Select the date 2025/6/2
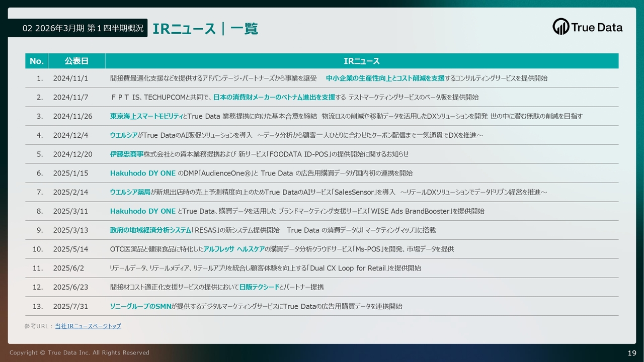644x362 pixels. point(68,268)
